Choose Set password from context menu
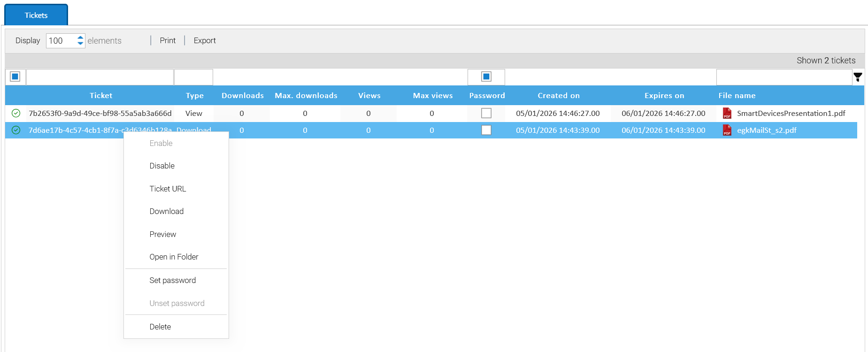868x352 pixels. point(172,280)
